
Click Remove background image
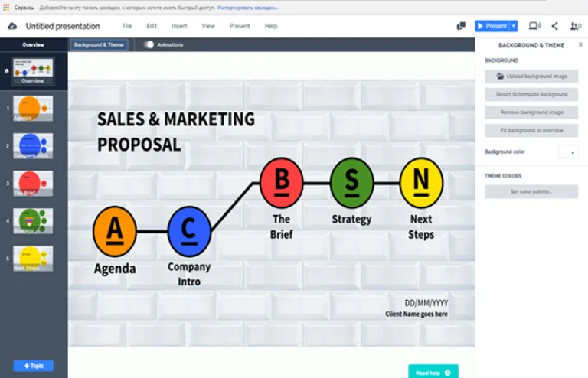click(x=531, y=112)
